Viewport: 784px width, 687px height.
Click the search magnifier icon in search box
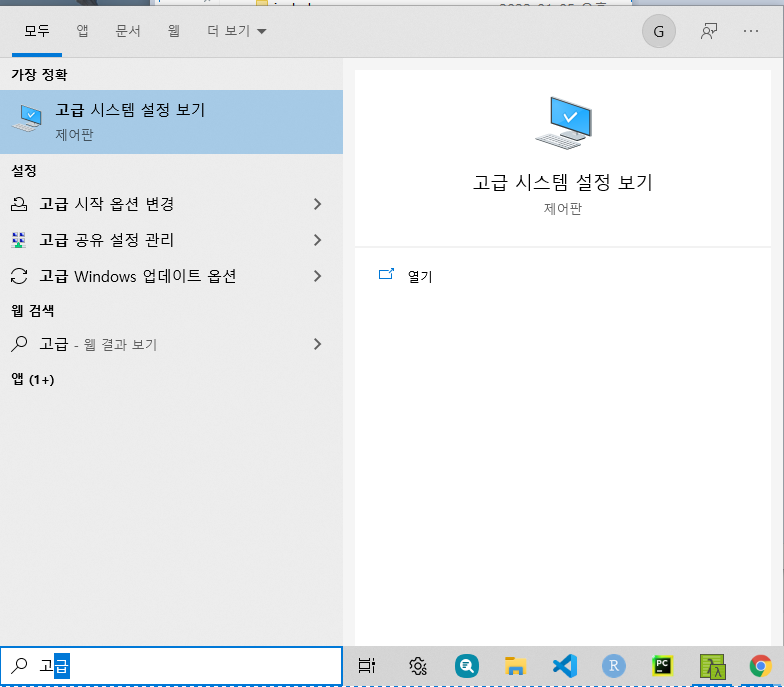pyautogui.click(x=19, y=666)
